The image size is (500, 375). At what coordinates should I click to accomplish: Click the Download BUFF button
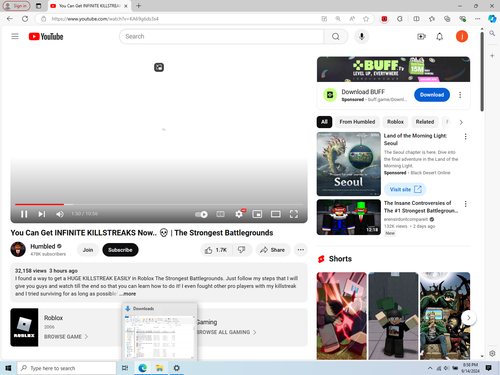[x=432, y=95]
